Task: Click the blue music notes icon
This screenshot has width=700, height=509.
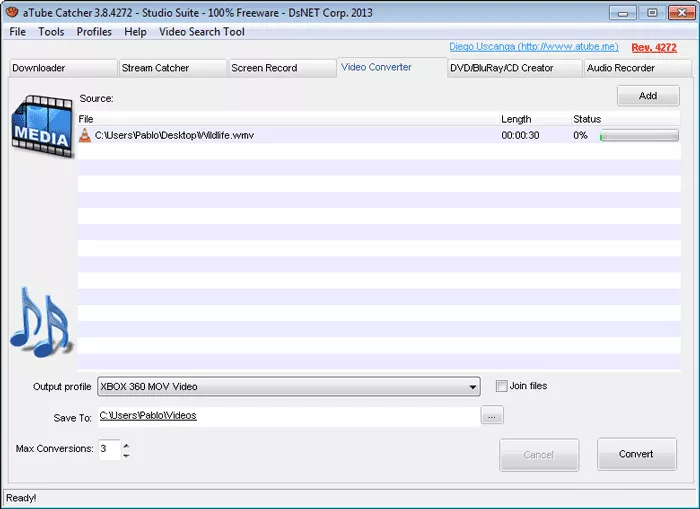Action: coord(41,322)
